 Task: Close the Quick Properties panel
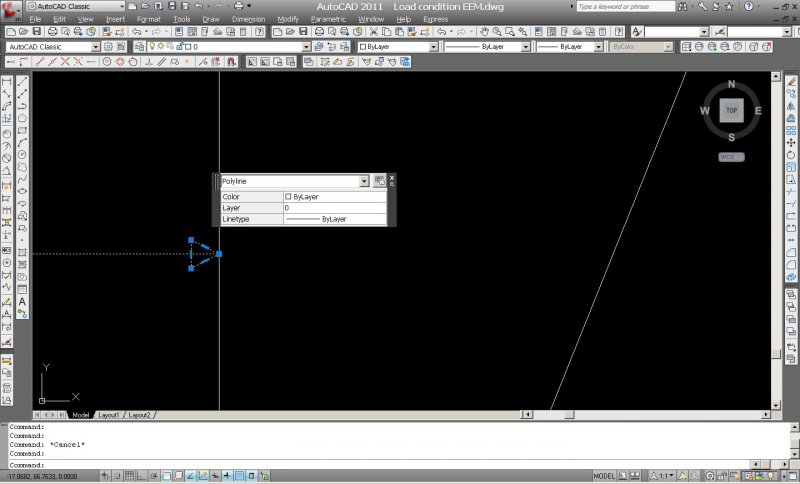(x=391, y=178)
